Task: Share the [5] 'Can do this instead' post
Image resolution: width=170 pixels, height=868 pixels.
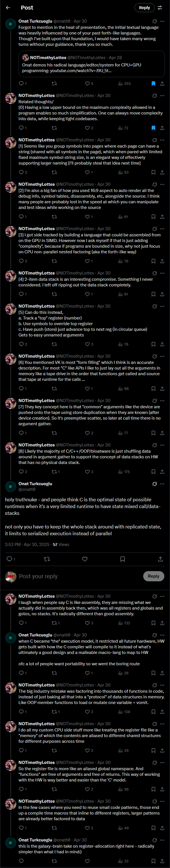Action: (x=162, y=344)
